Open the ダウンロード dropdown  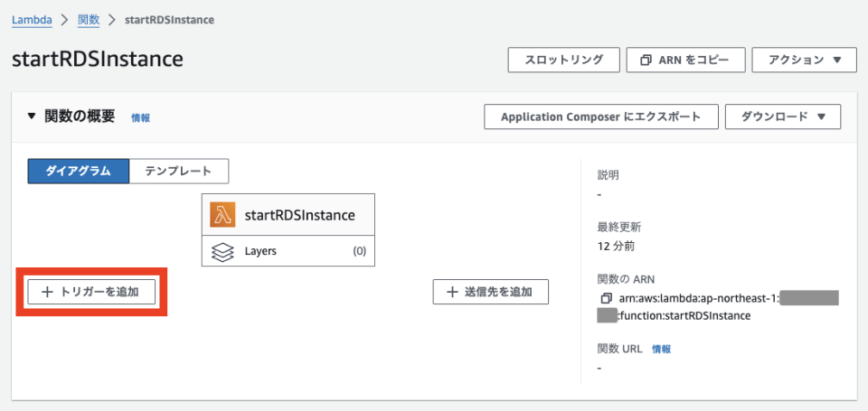click(783, 117)
